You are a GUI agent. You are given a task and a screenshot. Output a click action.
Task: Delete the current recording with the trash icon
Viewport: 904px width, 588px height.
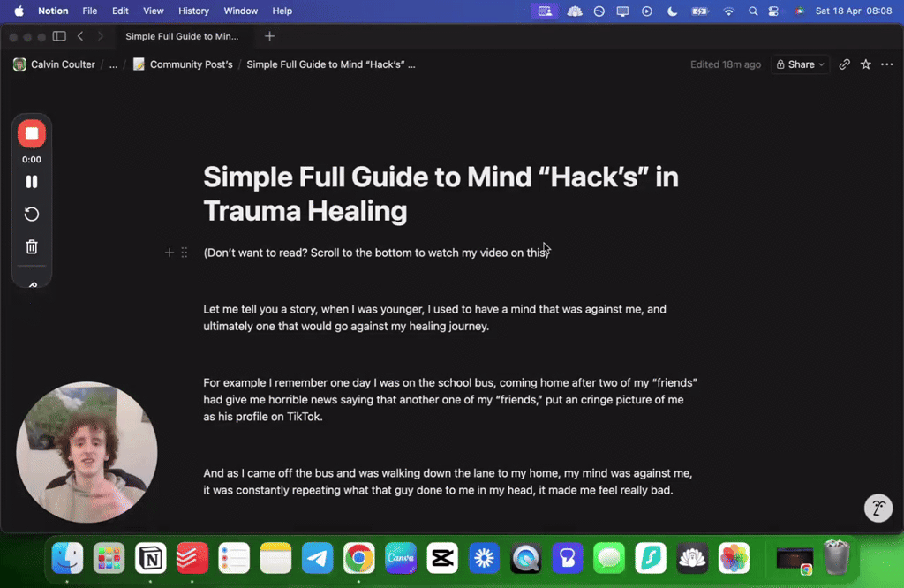[32, 247]
